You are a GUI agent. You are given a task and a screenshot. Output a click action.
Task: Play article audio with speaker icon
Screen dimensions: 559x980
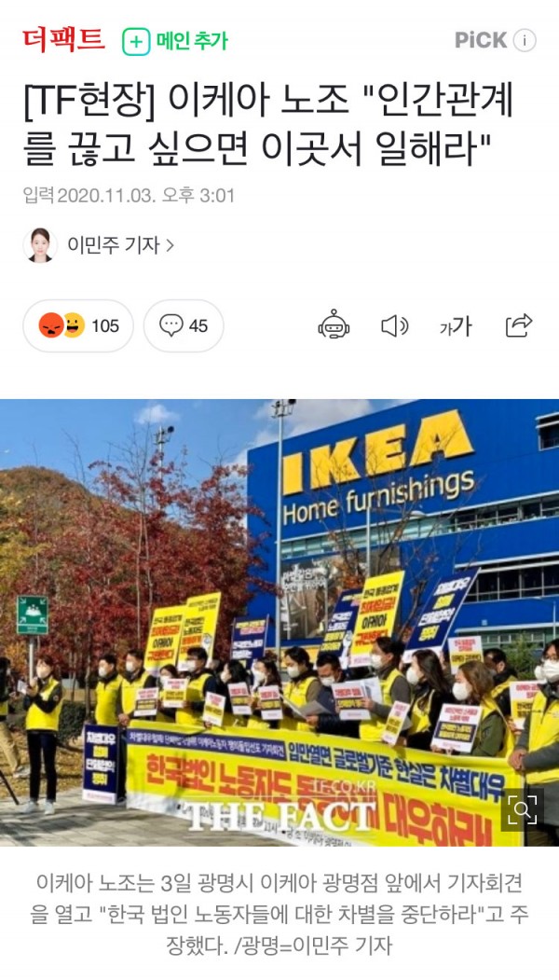pyautogui.click(x=395, y=325)
